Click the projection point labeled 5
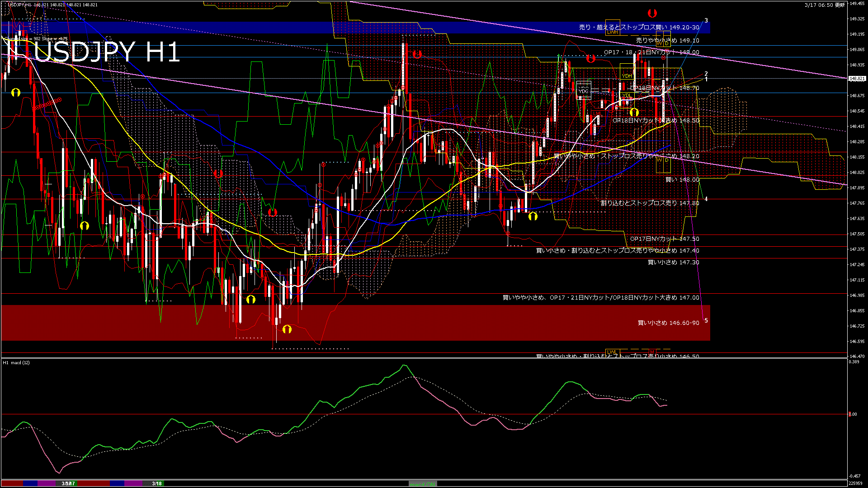 [706, 320]
